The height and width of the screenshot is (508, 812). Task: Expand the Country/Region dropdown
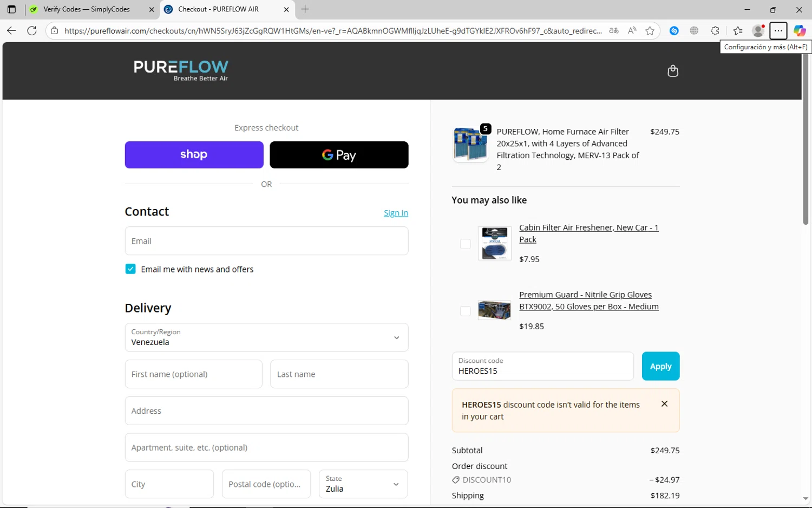(x=266, y=337)
